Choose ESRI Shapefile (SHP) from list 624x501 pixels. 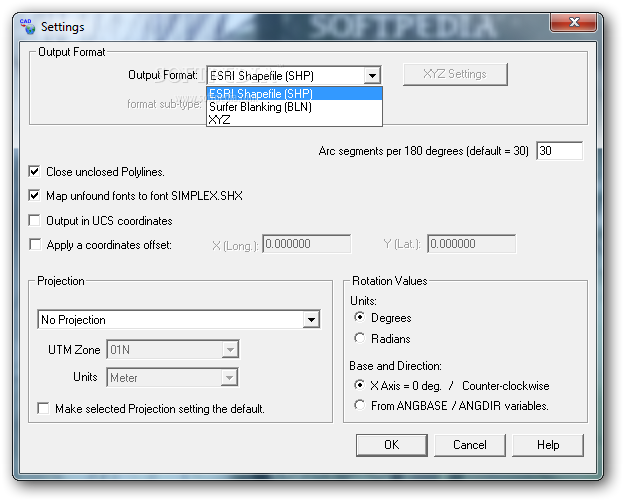coord(294,94)
